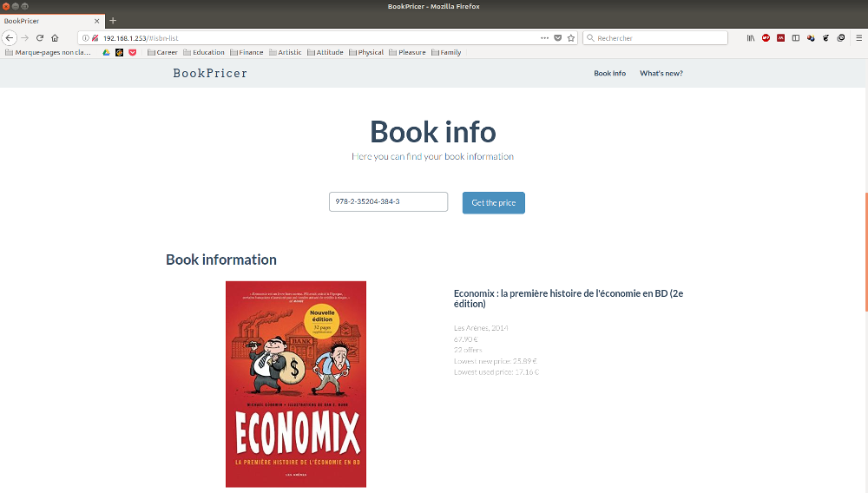Open the Family bookmarks folder

click(x=446, y=53)
